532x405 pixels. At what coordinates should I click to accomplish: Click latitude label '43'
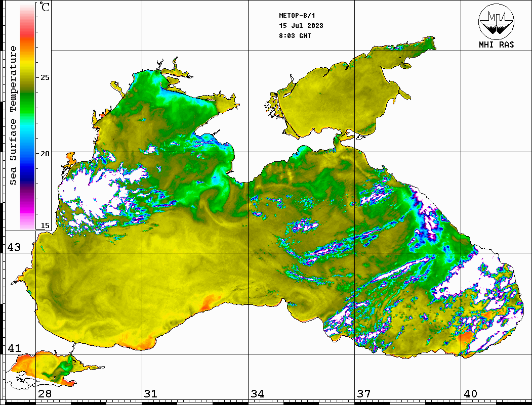pyautogui.click(x=14, y=247)
